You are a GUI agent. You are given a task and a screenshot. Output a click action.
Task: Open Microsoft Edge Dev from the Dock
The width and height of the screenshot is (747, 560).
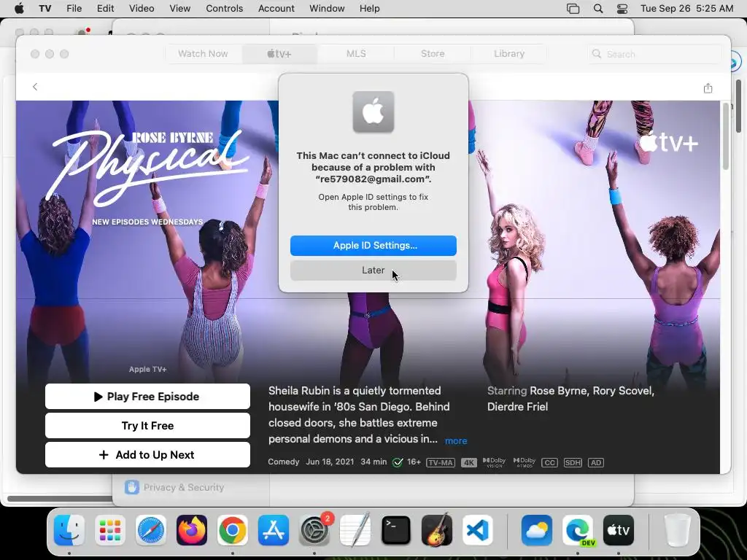pos(578,530)
